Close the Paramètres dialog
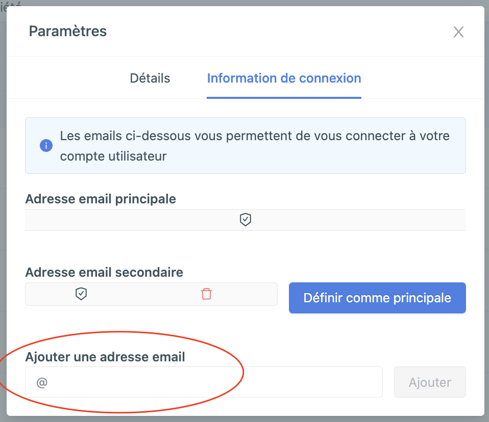The height and width of the screenshot is (422, 489). point(458,32)
